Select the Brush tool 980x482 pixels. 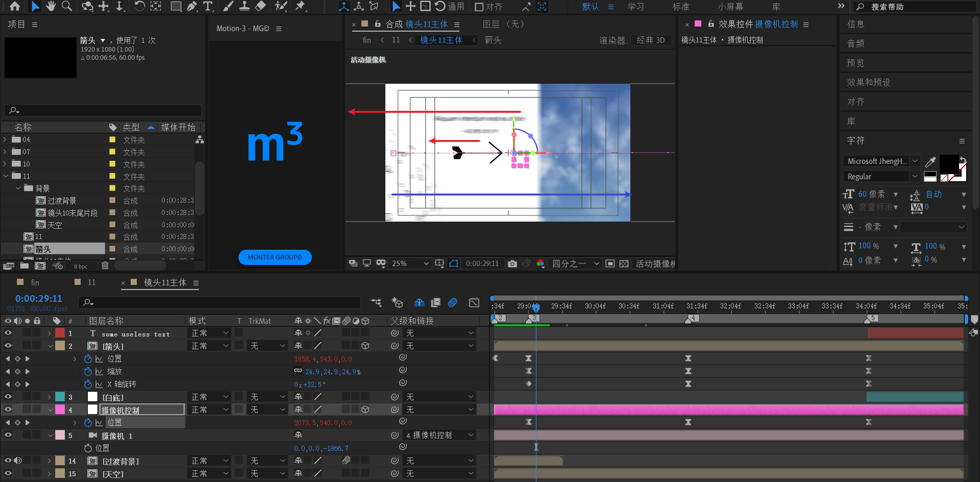pyautogui.click(x=228, y=6)
